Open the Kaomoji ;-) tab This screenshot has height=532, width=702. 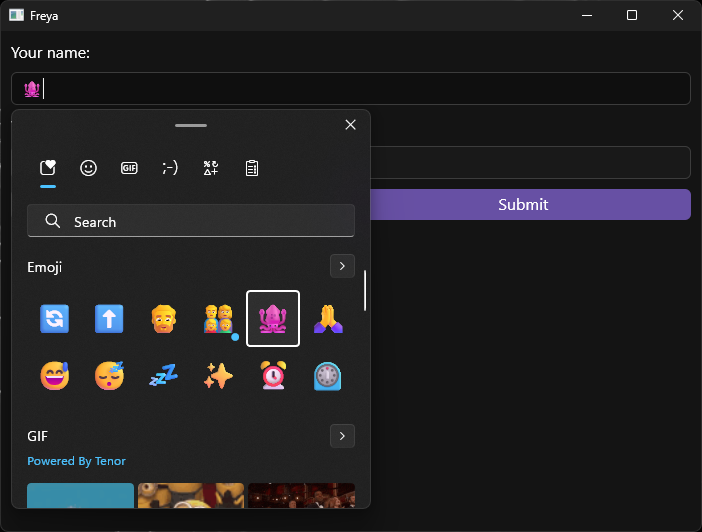[170, 168]
